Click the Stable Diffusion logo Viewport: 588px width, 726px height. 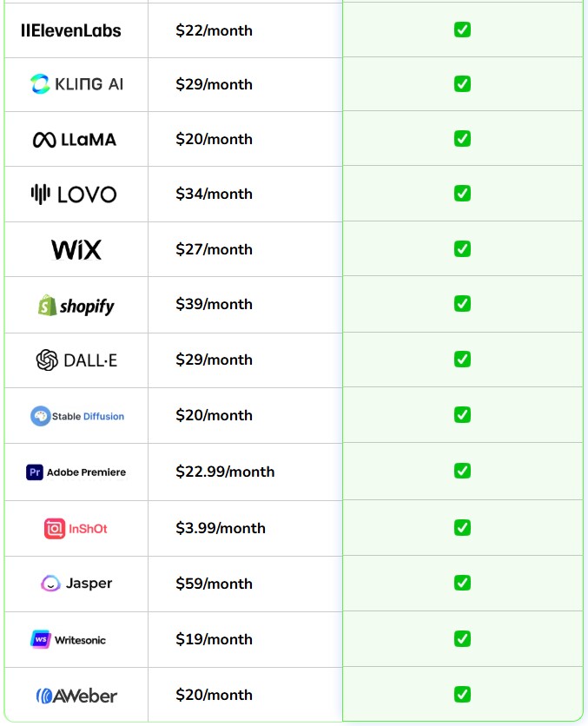pyautogui.click(x=76, y=416)
